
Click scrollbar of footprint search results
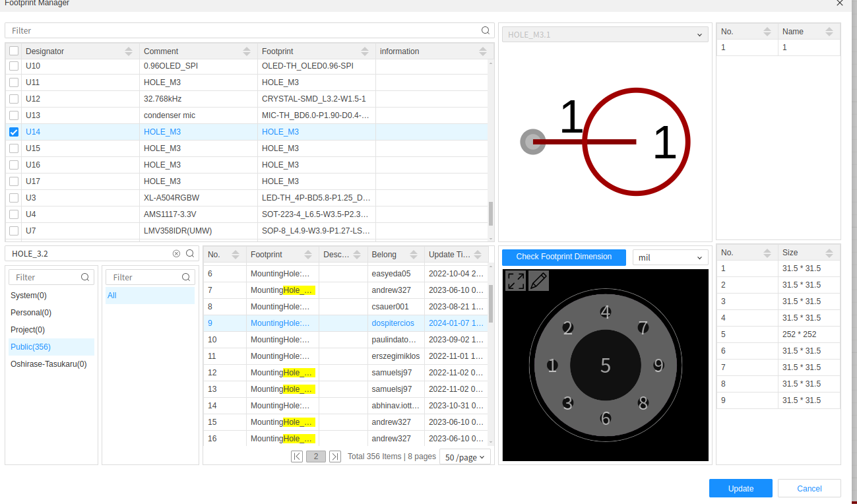491,303
